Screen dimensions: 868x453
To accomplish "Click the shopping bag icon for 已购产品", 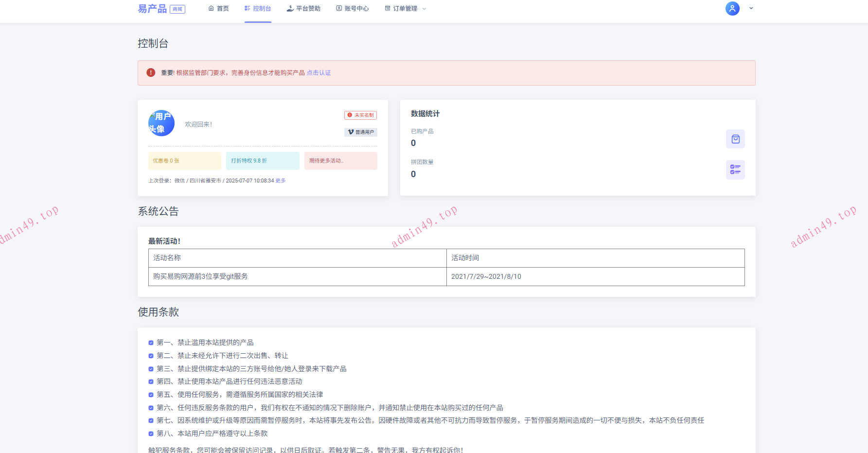I will [735, 139].
